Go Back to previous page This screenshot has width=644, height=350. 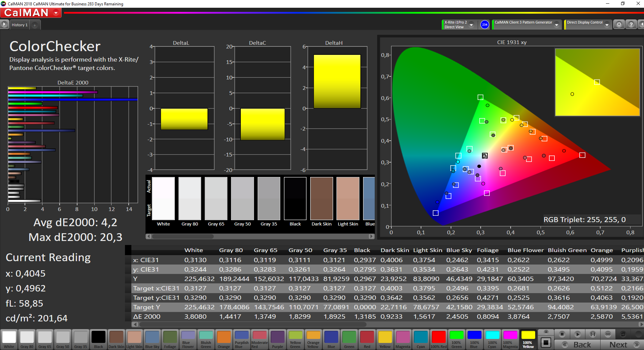click(x=577, y=345)
